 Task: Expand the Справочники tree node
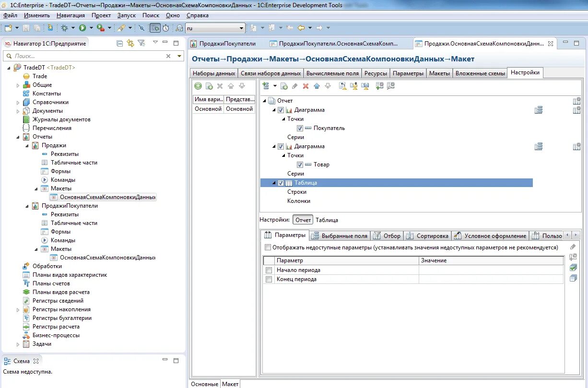pos(18,102)
